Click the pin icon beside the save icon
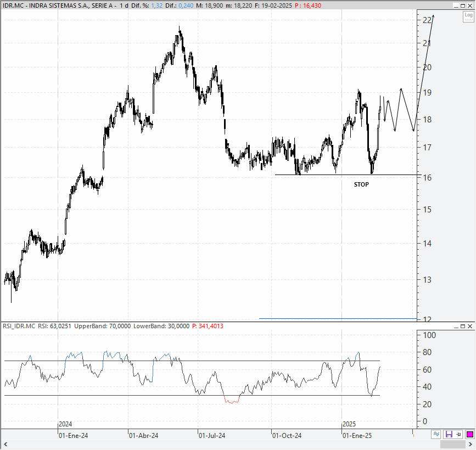 pyautogui.click(x=458, y=434)
